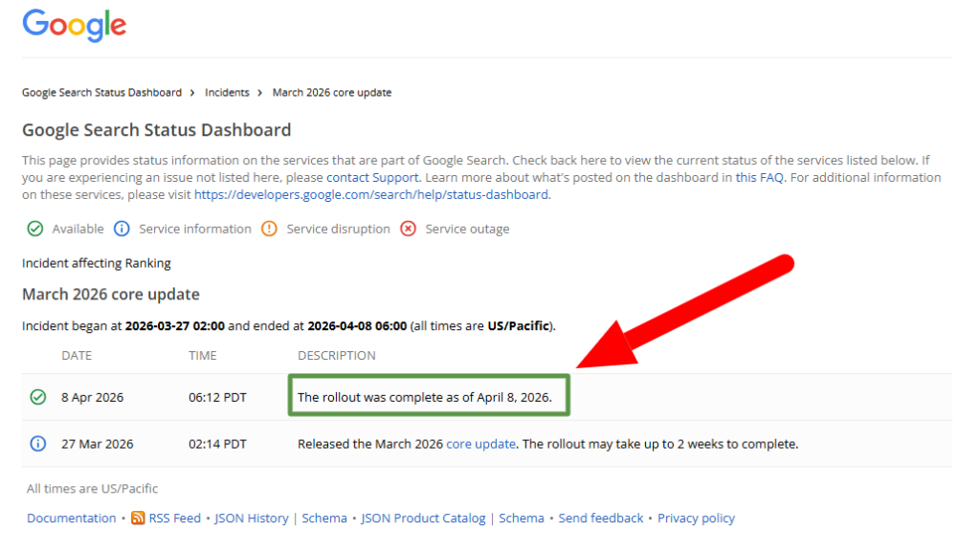Click the highlighted rollout complete description
Screen dimensions: 980x552
pyautogui.click(x=429, y=397)
